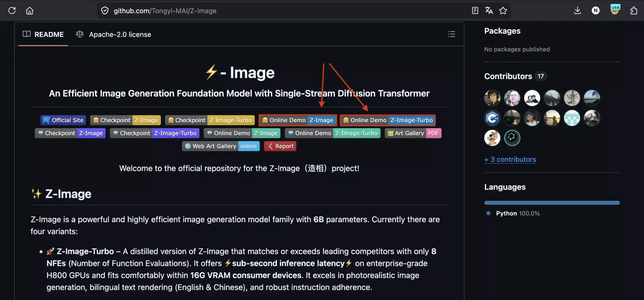The height and width of the screenshot is (300, 644).
Task: Open the N profile account icon
Action: click(x=595, y=11)
